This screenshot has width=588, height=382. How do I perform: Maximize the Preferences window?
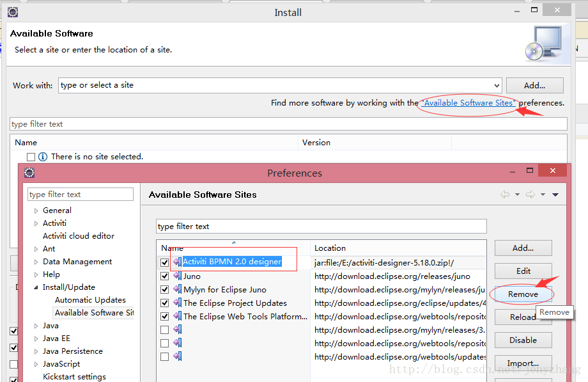529,171
